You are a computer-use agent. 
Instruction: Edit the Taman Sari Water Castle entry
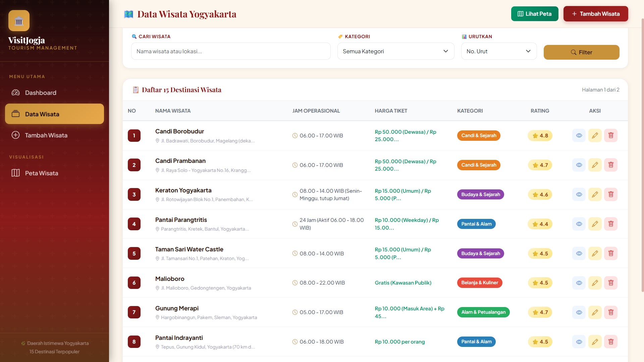(595, 253)
